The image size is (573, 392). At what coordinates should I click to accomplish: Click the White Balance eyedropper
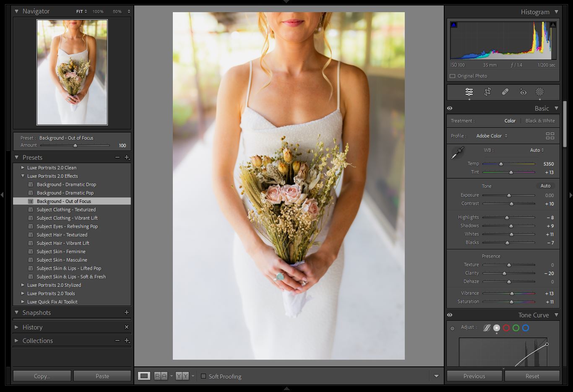coord(457,153)
